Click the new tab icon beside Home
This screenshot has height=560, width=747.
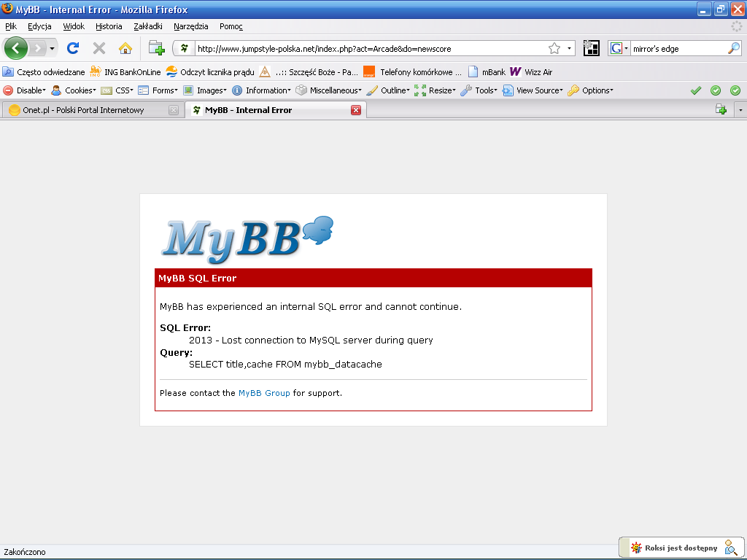(x=156, y=48)
